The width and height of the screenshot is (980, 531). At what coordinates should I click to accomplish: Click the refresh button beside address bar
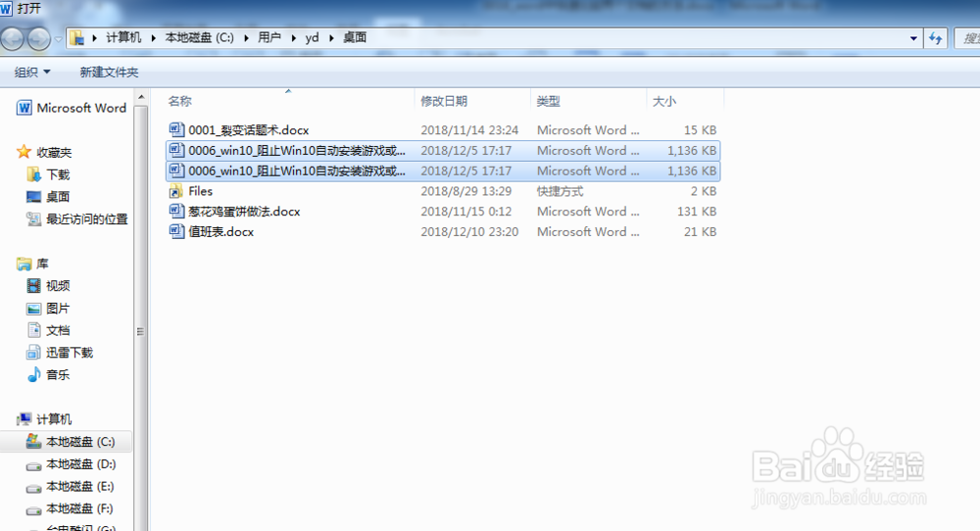coord(936,38)
